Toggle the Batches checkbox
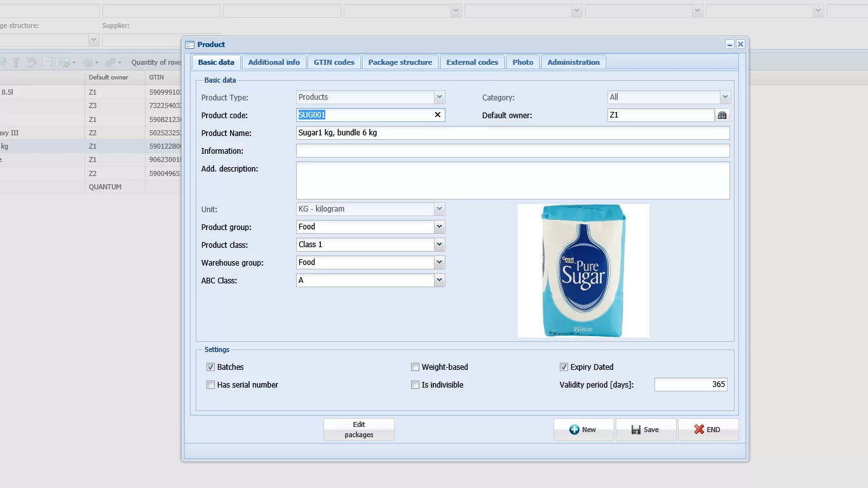The height and width of the screenshot is (488, 868). 210,367
